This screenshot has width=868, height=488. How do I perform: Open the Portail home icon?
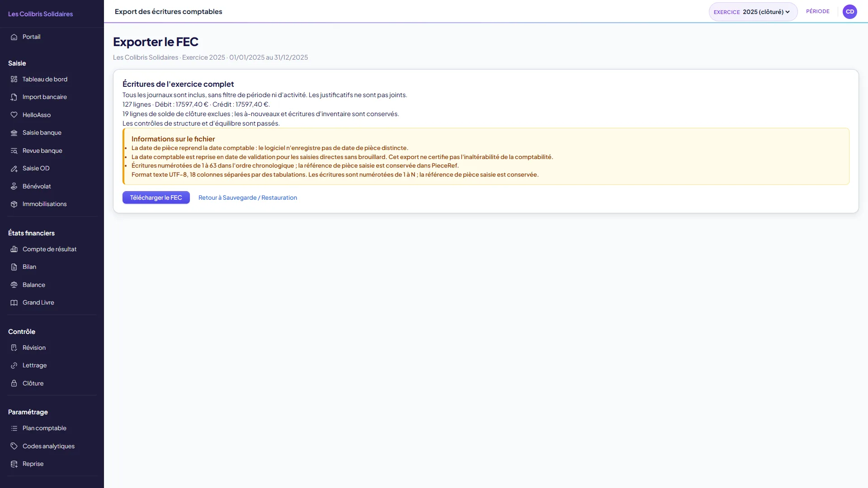14,37
